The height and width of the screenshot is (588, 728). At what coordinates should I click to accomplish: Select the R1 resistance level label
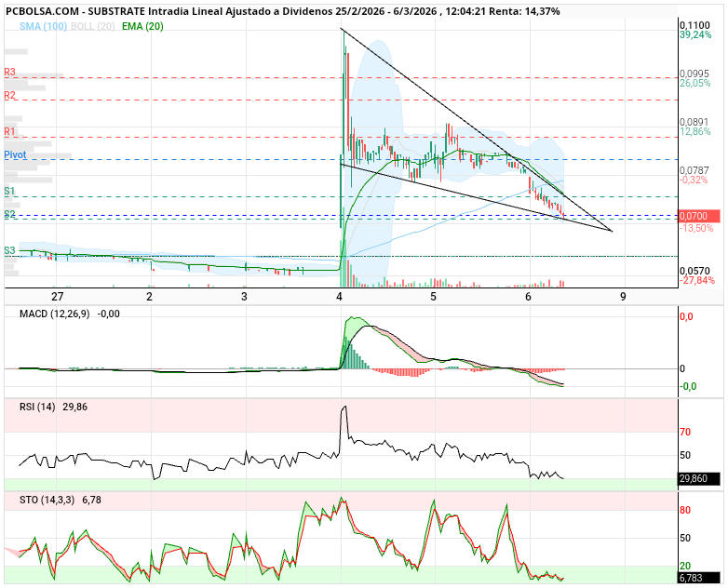click(x=9, y=132)
